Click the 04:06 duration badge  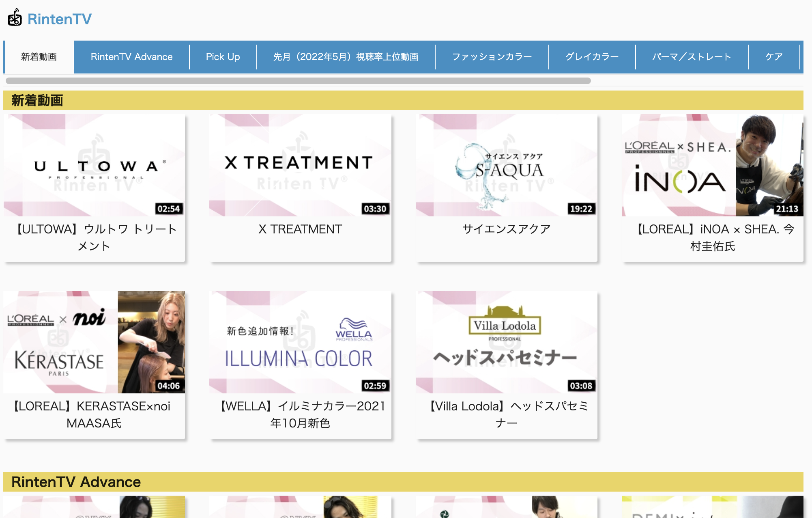169,386
